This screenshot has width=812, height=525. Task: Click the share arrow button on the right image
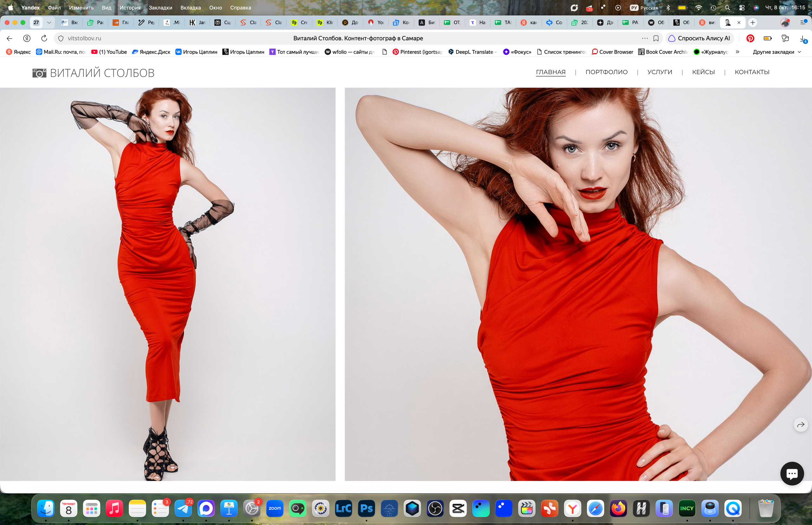coord(801,424)
